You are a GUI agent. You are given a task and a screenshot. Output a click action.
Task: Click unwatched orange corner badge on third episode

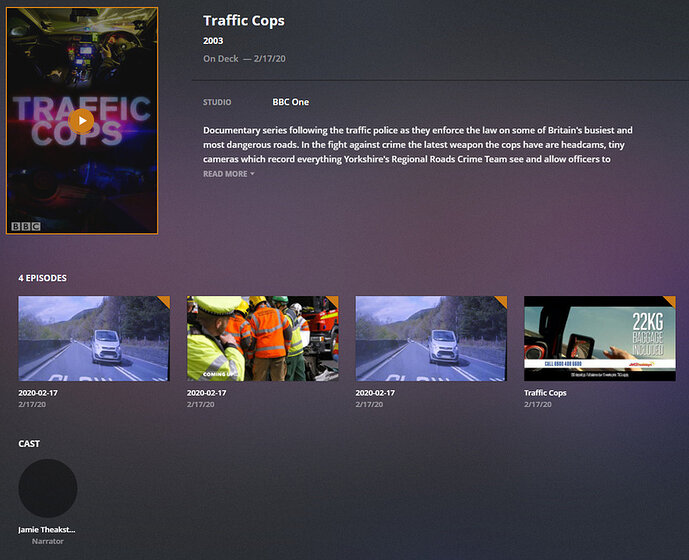coord(502,301)
